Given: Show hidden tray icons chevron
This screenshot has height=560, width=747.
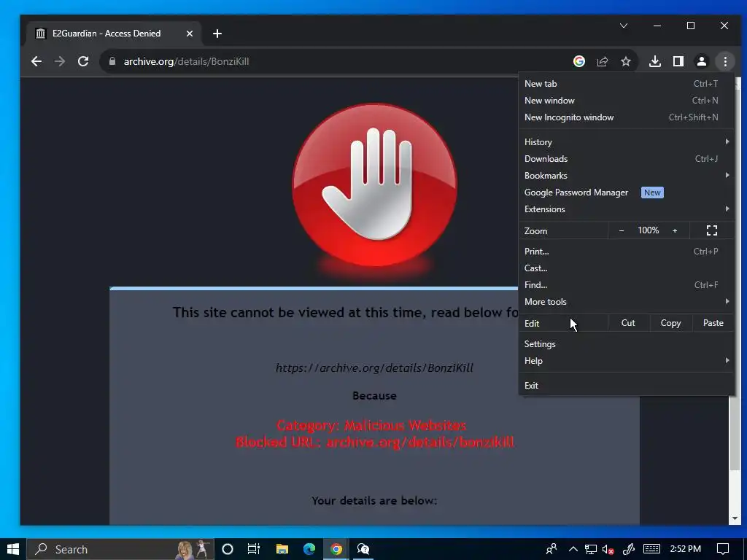Looking at the screenshot, I should click(573, 549).
